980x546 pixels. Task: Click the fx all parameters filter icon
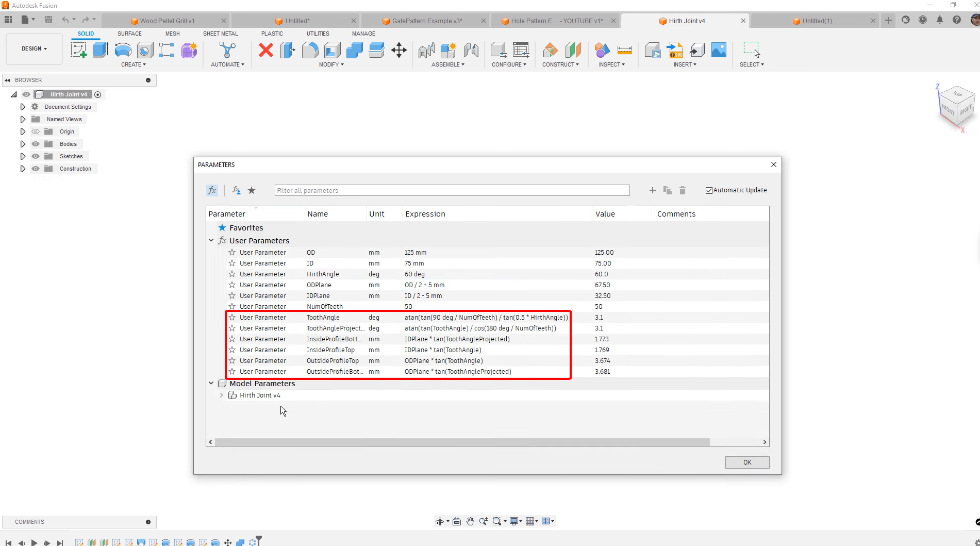212,190
